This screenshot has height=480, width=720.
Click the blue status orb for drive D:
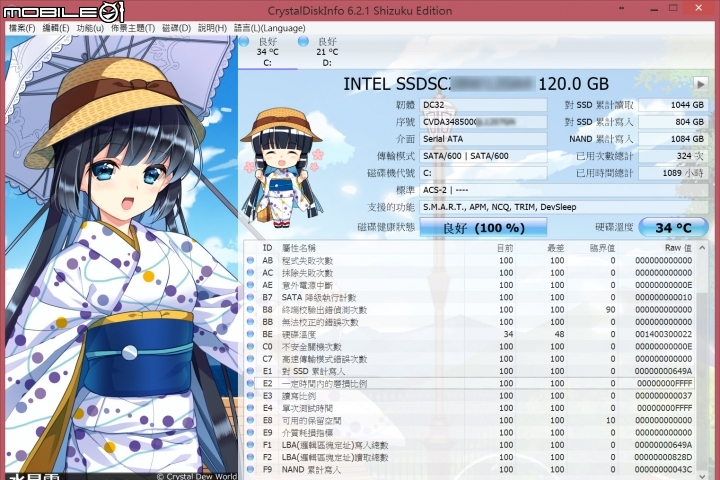click(303, 41)
